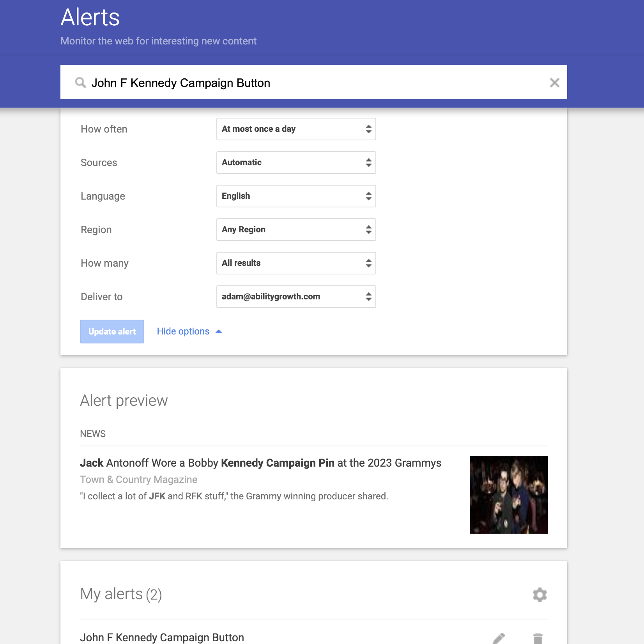Click the Update alert button

pos(112,332)
